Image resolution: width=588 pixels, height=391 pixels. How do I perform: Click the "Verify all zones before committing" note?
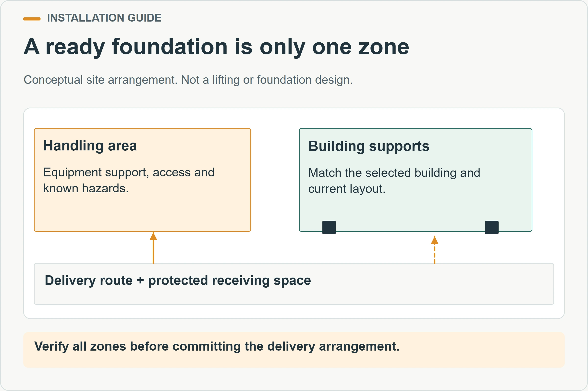click(294, 350)
